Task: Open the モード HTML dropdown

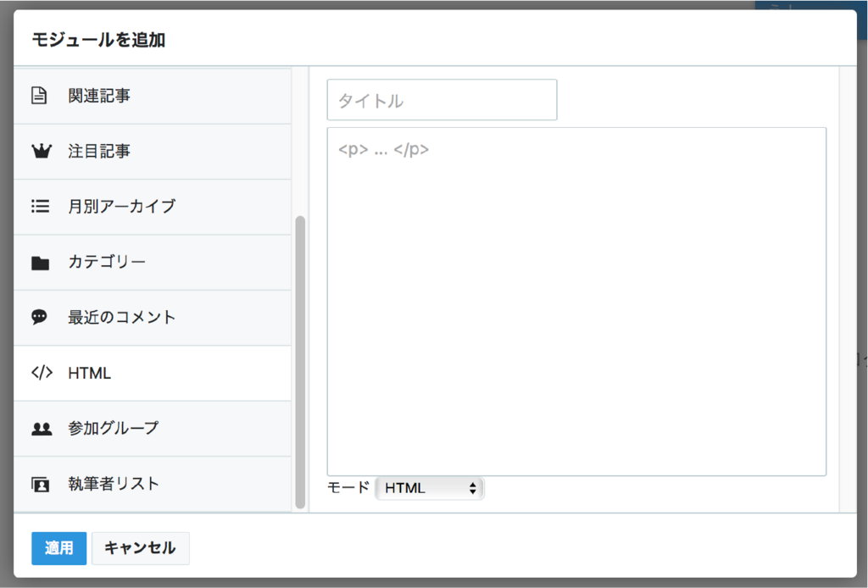Action: coord(429,488)
